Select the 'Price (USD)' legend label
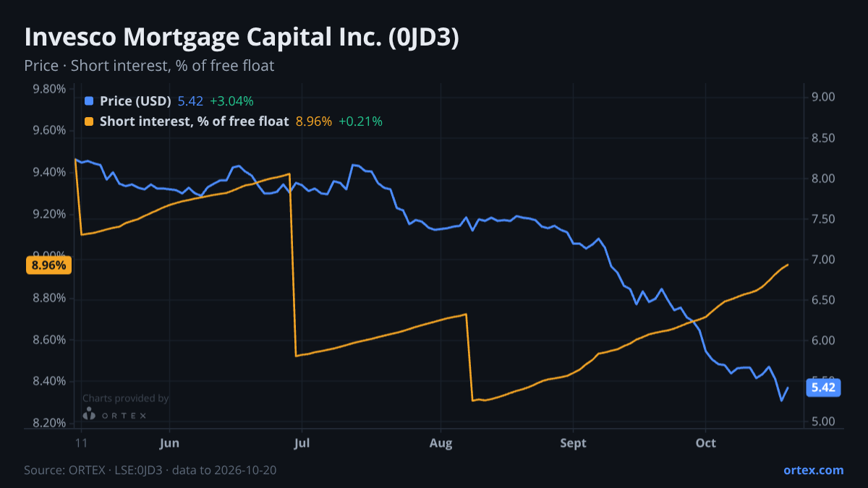The height and width of the screenshot is (488, 868). pyautogui.click(x=135, y=101)
